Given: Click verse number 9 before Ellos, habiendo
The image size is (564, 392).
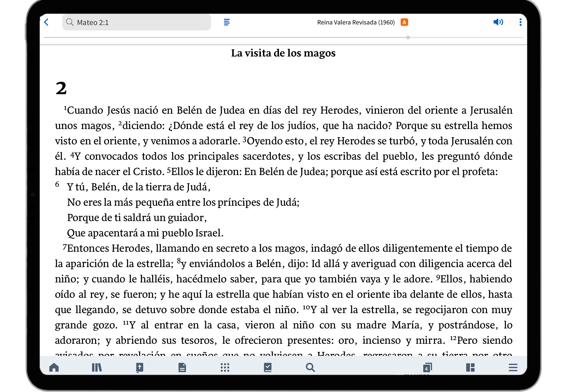Looking at the screenshot, I should [438, 277].
